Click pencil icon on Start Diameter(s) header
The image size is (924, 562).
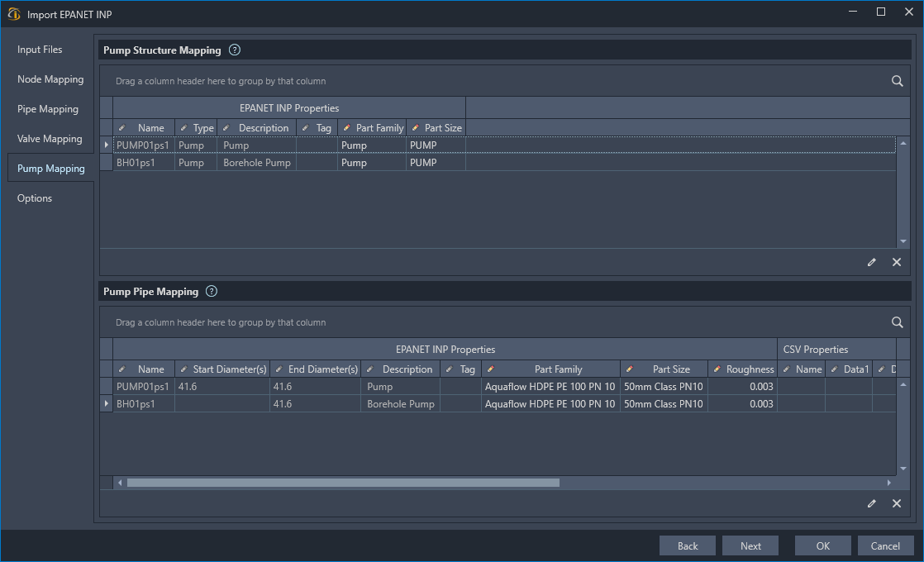click(x=183, y=369)
